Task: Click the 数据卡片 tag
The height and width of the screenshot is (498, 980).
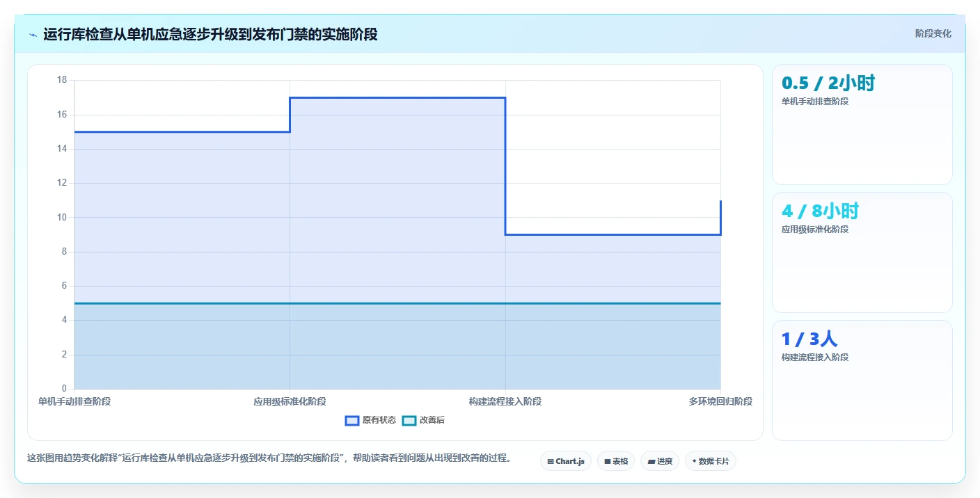Action: pos(711,461)
